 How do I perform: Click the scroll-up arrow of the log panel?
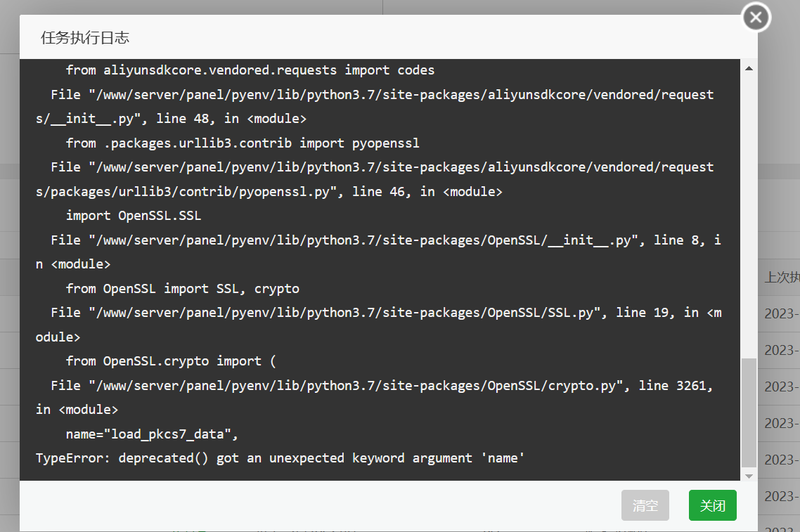coord(749,68)
